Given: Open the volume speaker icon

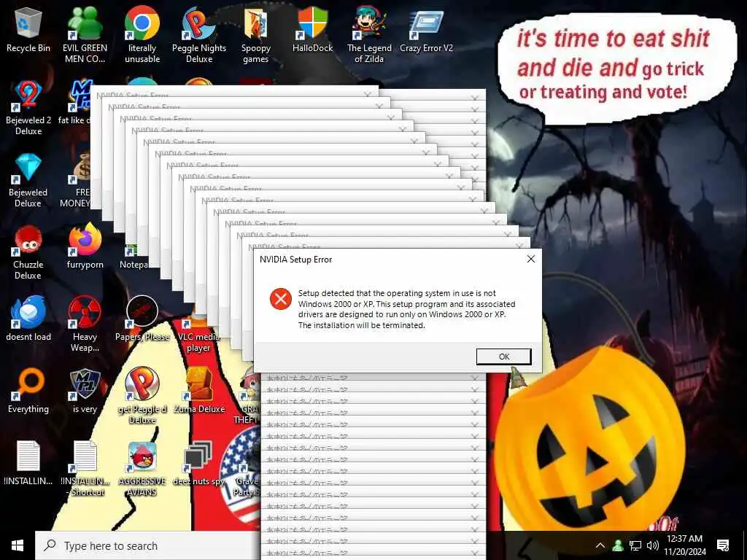Looking at the screenshot, I should click(x=653, y=545).
